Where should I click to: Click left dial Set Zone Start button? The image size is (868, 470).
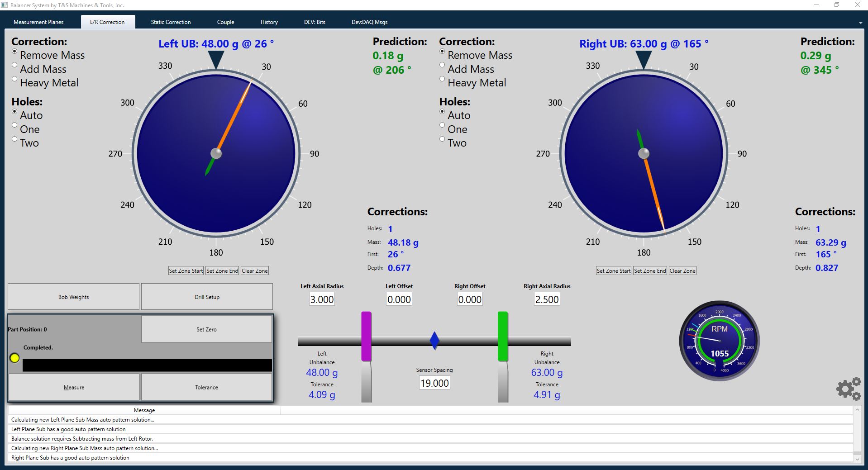(x=186, y=271)
